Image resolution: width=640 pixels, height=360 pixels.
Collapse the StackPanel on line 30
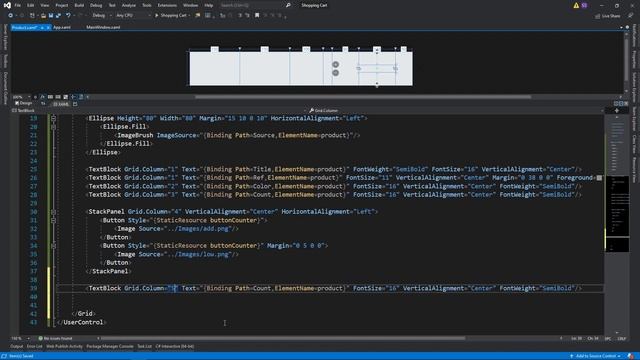tap(53, 212)
